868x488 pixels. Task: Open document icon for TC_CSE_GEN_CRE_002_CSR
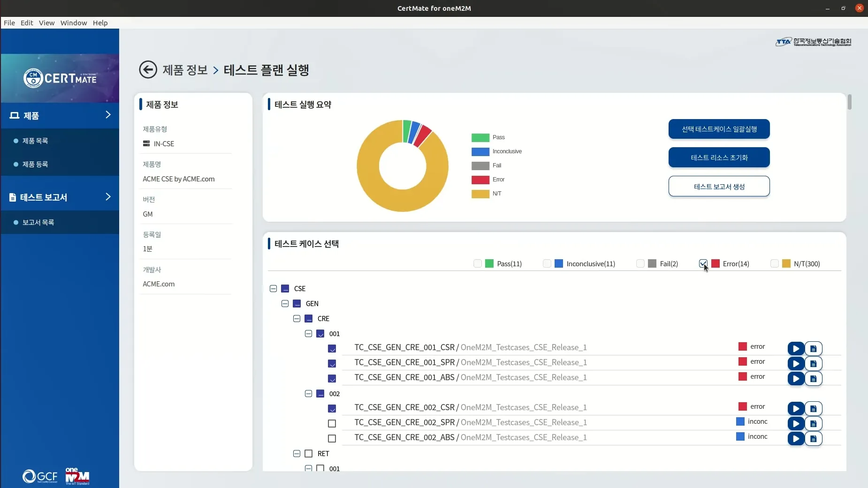[814, 409]
